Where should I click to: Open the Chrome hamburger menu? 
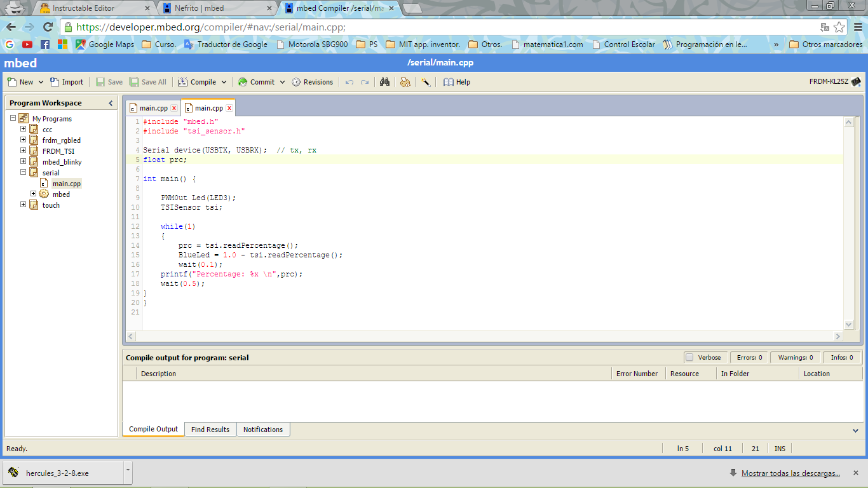pos(857,27)
